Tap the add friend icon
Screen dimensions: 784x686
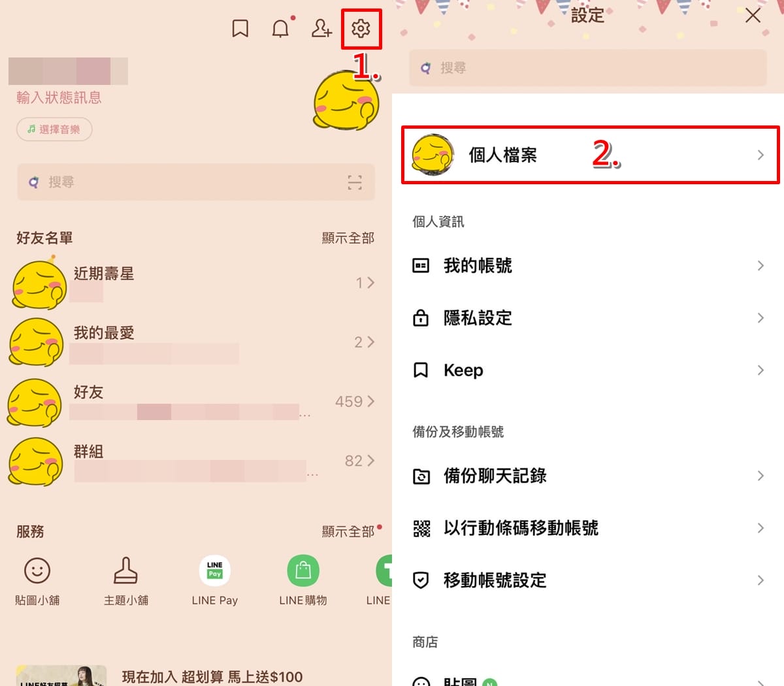coord(321,28)
